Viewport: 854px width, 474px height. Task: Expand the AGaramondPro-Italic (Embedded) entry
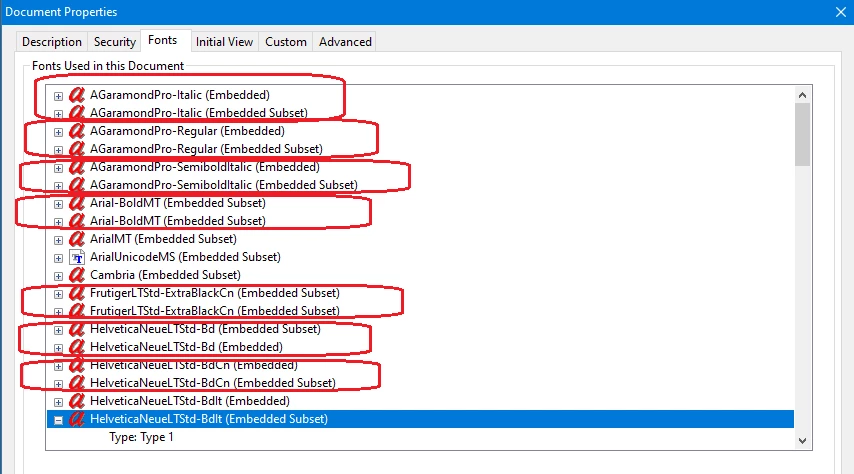(58, 96)
